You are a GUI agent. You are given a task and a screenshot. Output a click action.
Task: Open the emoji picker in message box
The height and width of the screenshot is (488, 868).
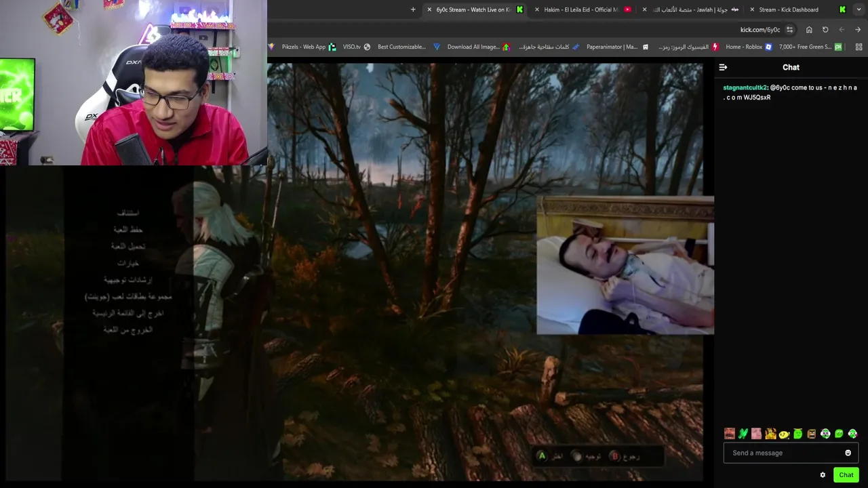(x=848, y=453)
